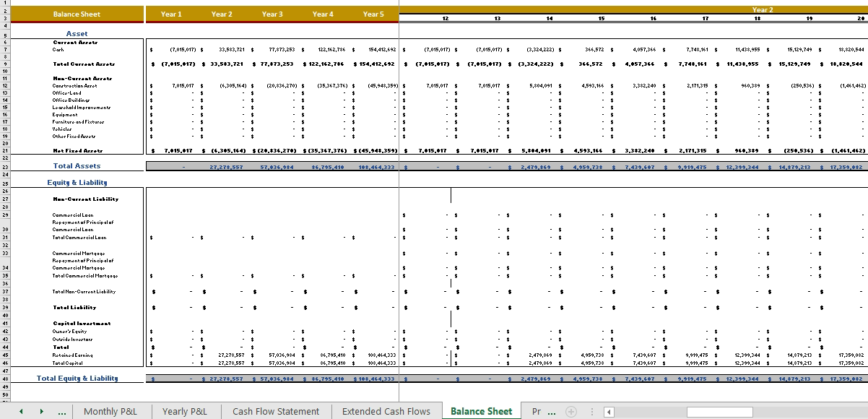The height and width of the screenshot is (419, 868).
Task: Select Cash value 77,873,253 for Year 3
Action: (282, 50)
